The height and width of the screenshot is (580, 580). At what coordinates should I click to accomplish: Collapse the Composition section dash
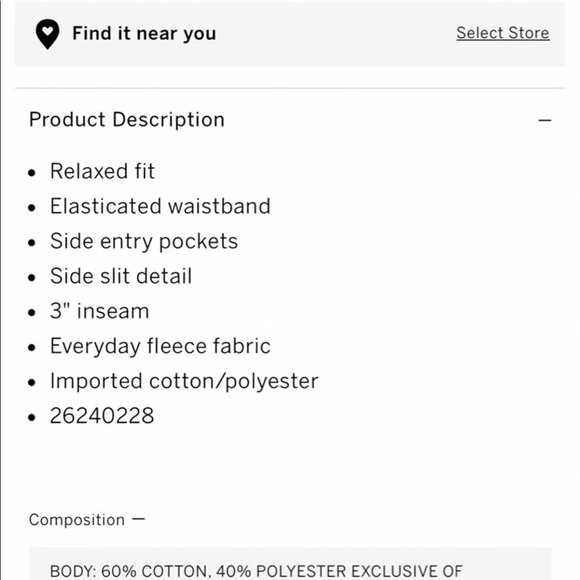point(139,519)
